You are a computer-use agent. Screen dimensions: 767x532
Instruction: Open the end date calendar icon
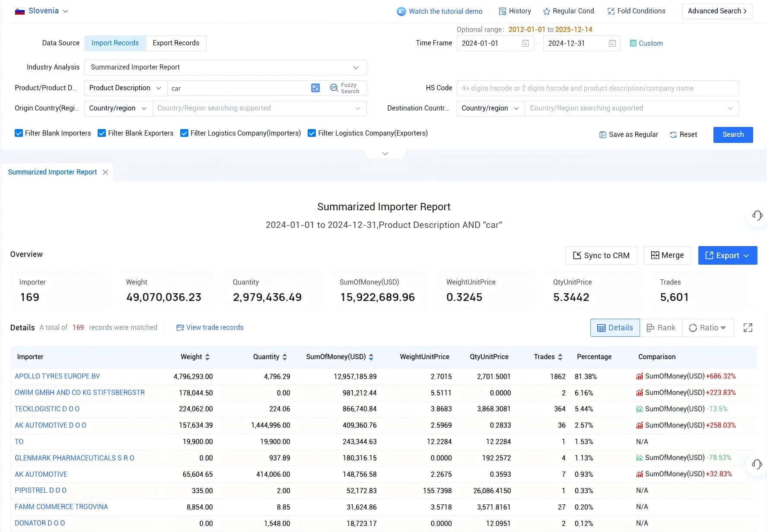(x=612, y=43)
